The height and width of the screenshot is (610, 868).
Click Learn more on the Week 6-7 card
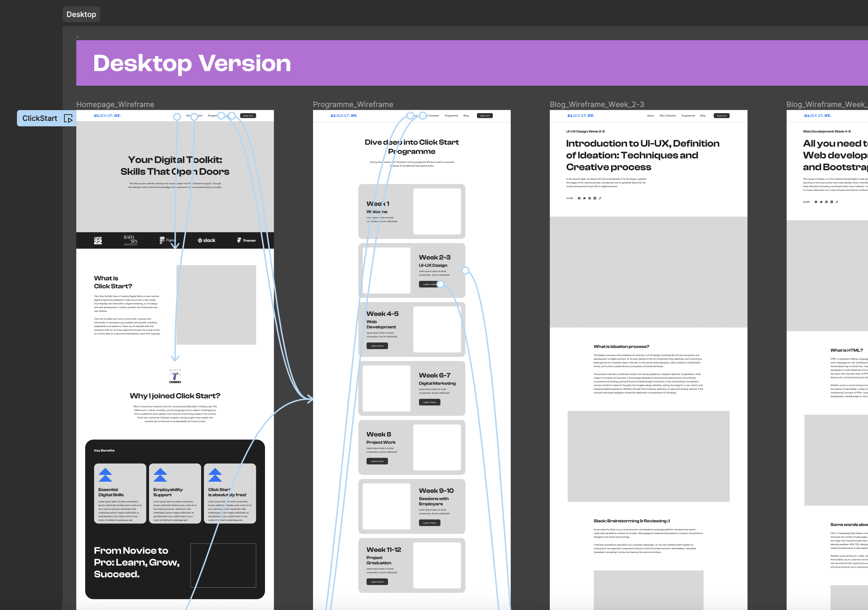click(x=430, y=402)
